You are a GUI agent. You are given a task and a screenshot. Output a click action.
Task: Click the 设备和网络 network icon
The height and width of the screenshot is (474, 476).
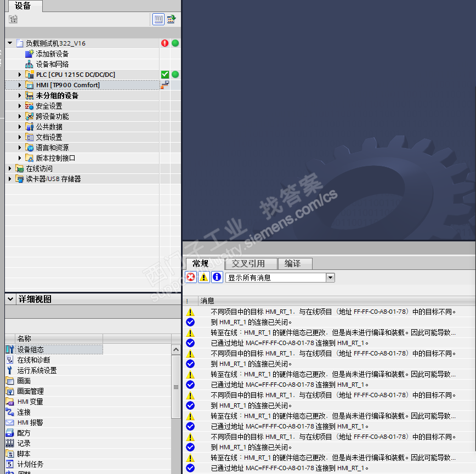pyautogui.click(x=29, y=64)
